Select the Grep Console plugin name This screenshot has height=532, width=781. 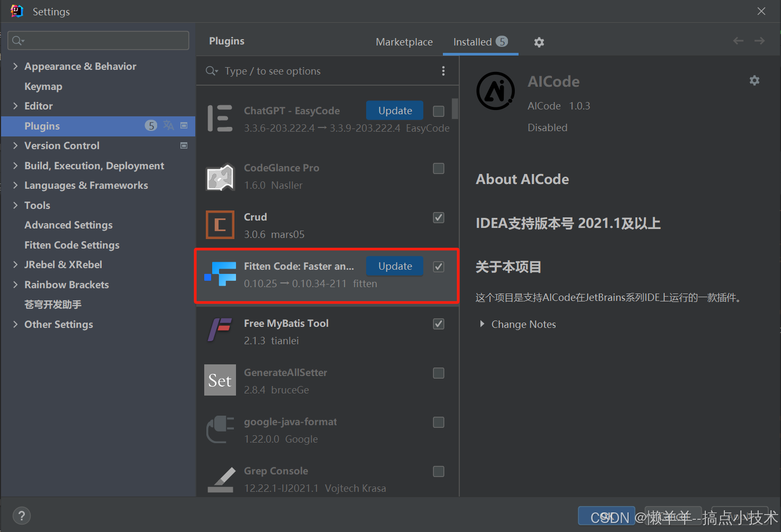(276, 471)
